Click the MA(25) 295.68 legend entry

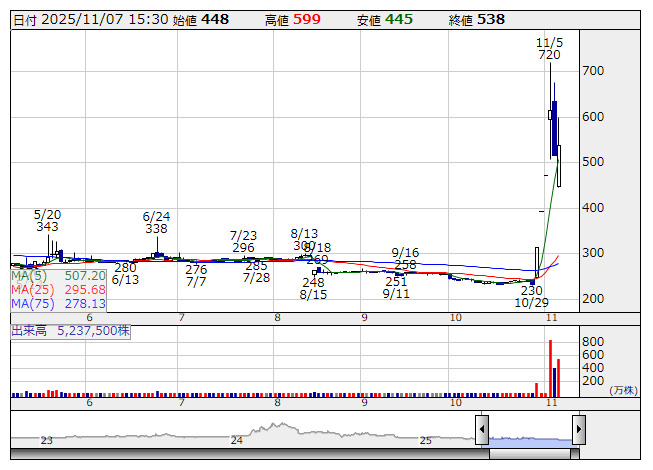click(58, 289)
